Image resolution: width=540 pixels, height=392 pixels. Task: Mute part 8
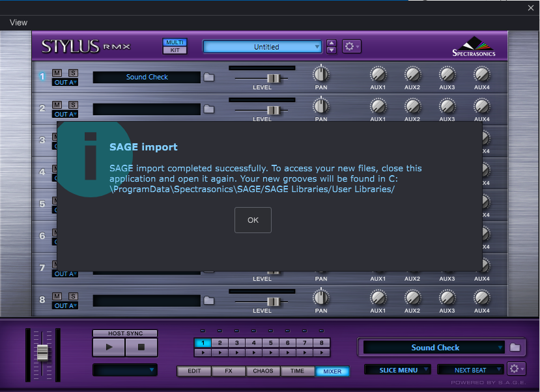point(57,296)
